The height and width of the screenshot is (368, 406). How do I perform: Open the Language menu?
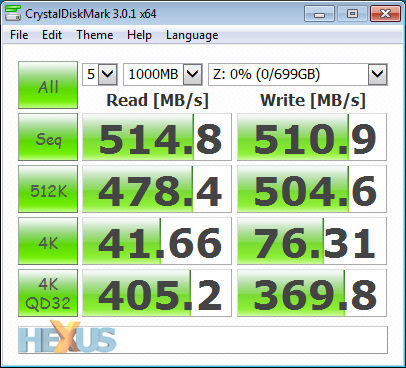[x=192, y=35]
